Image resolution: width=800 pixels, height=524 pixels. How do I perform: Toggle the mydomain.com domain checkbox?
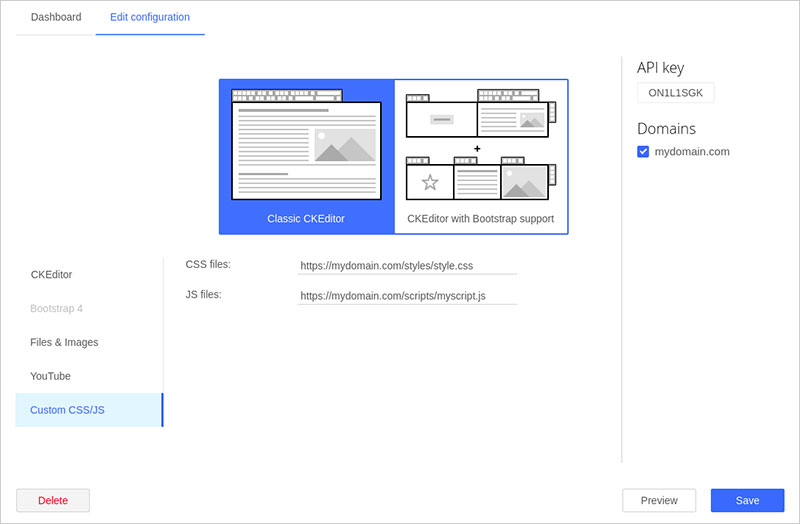click(x=643, y=152)
